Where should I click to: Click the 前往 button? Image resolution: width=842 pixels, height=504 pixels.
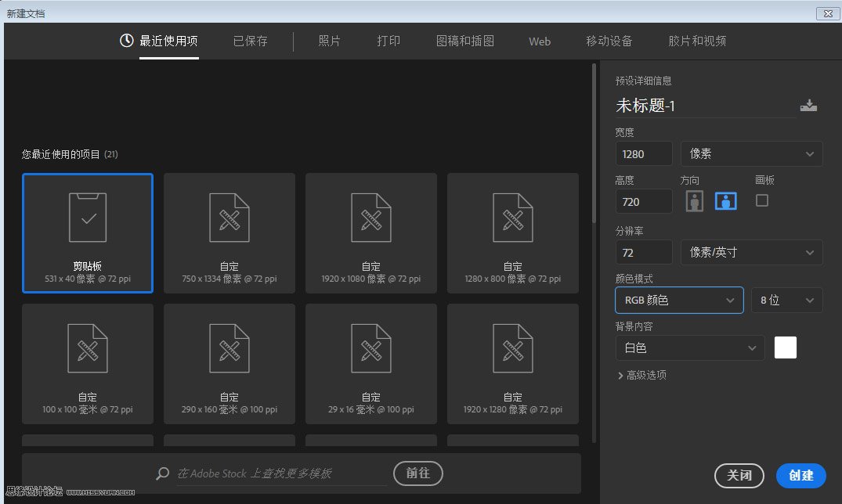pos(417,473)
